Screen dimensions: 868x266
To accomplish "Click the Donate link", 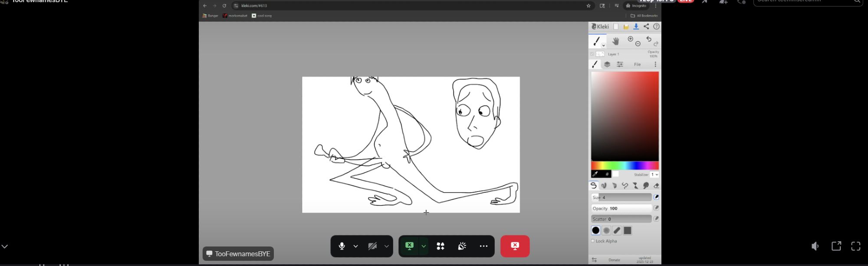I will point(614,260).
